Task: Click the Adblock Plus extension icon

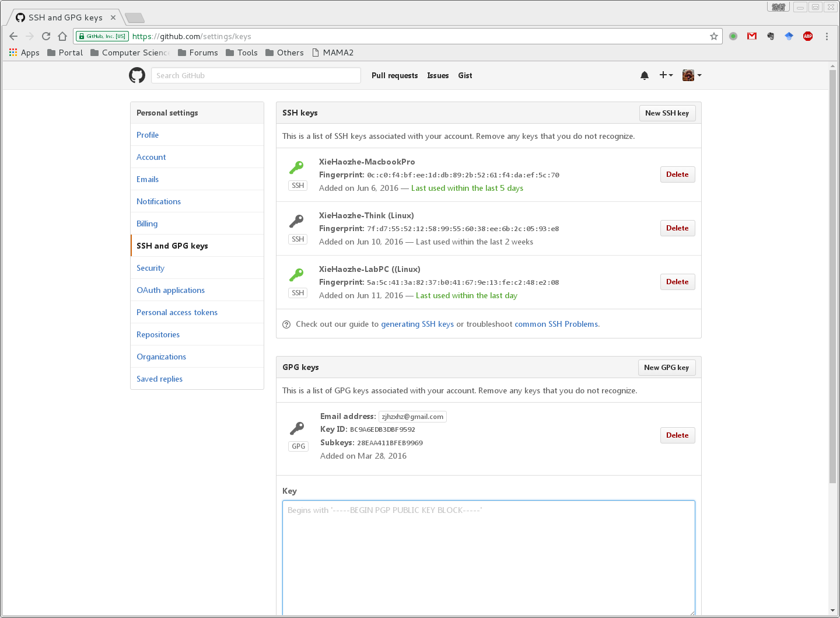Action: tap(808, 36)
